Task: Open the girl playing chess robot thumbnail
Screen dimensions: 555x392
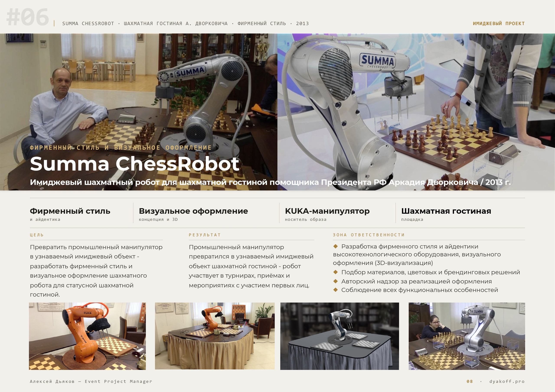Action: [467, 336]
